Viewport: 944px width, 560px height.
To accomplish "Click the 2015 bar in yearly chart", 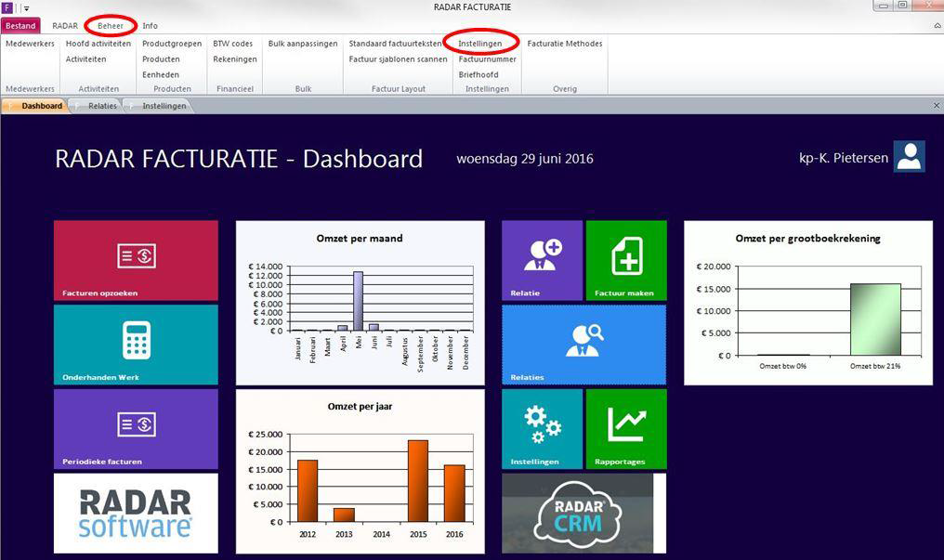I will coord(418,481).
